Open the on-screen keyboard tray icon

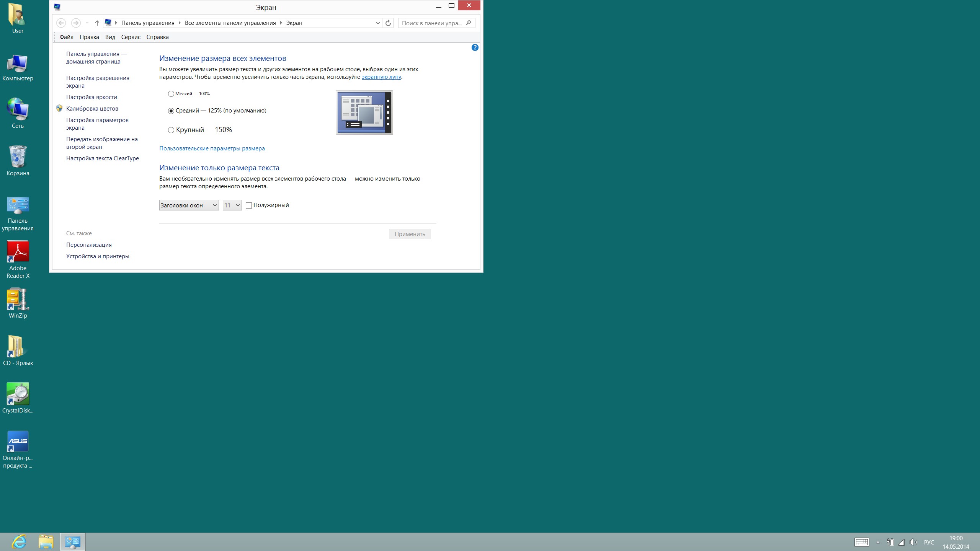861,542
